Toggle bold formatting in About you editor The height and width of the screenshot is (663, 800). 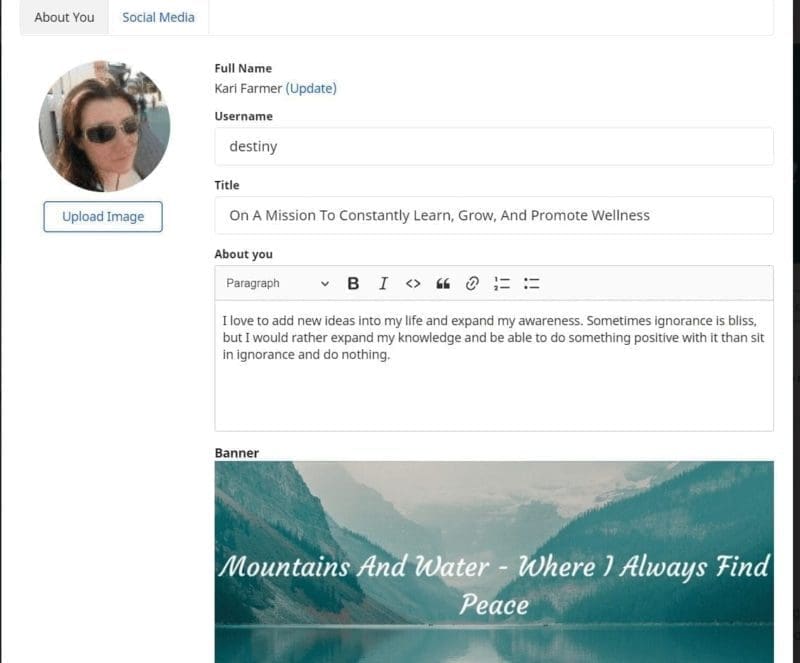[x=353, y=283]
